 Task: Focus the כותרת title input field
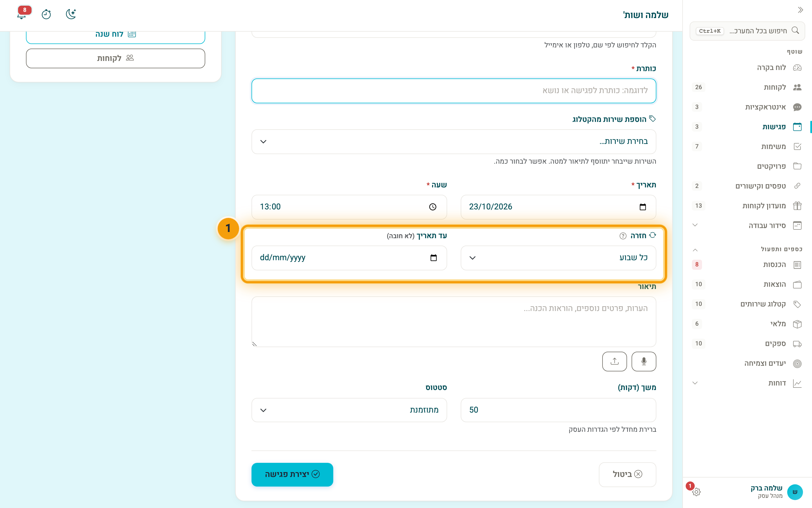coord(454,91)
